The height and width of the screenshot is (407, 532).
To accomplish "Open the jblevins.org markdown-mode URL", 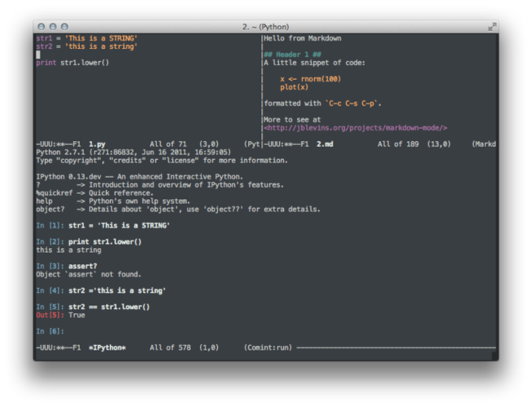I will (355, 127).
